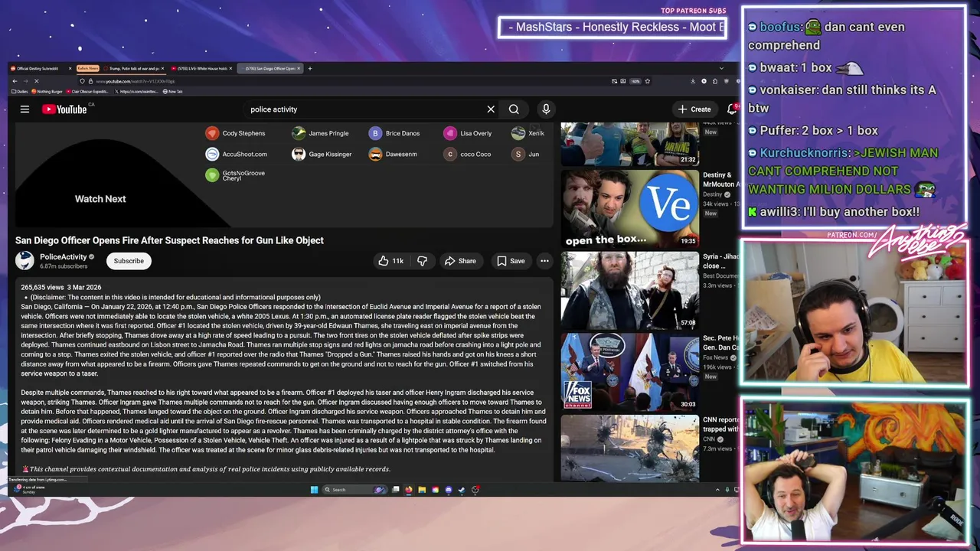Share the San Diego Officer video
The width and height of the screenshot is (980, 551).
(x=460, y=261)
